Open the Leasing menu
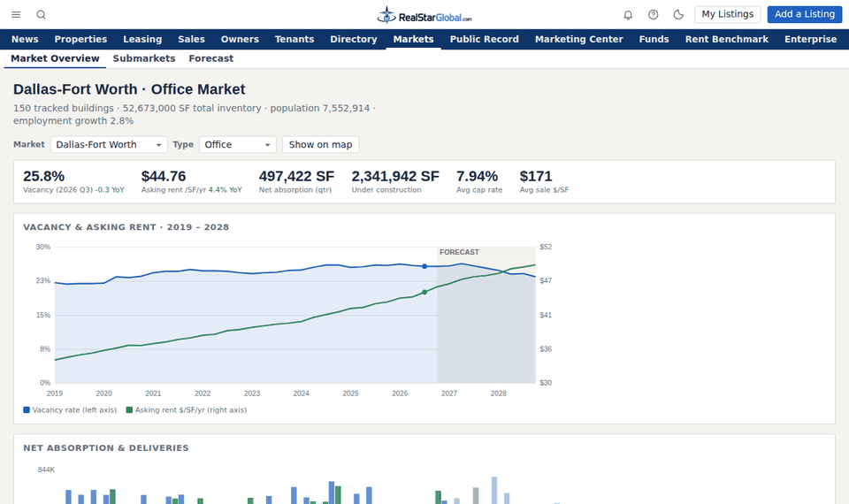The height and width of the screenshot is (504, 849). 142,39
